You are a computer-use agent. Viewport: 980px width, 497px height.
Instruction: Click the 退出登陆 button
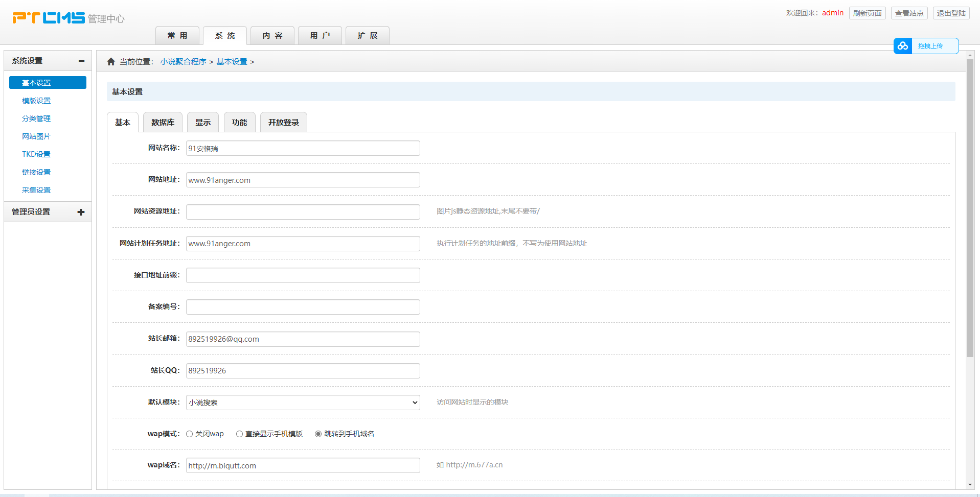951,13
